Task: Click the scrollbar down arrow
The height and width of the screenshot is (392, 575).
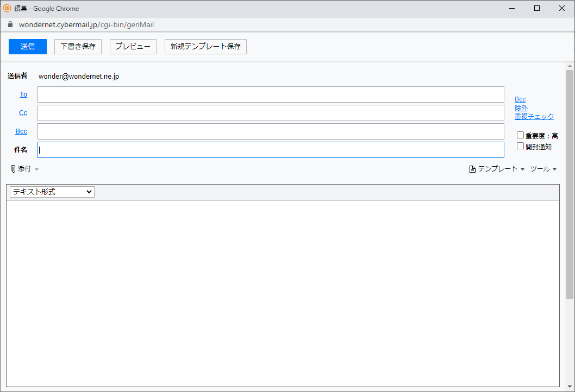Action: [570, 387]
